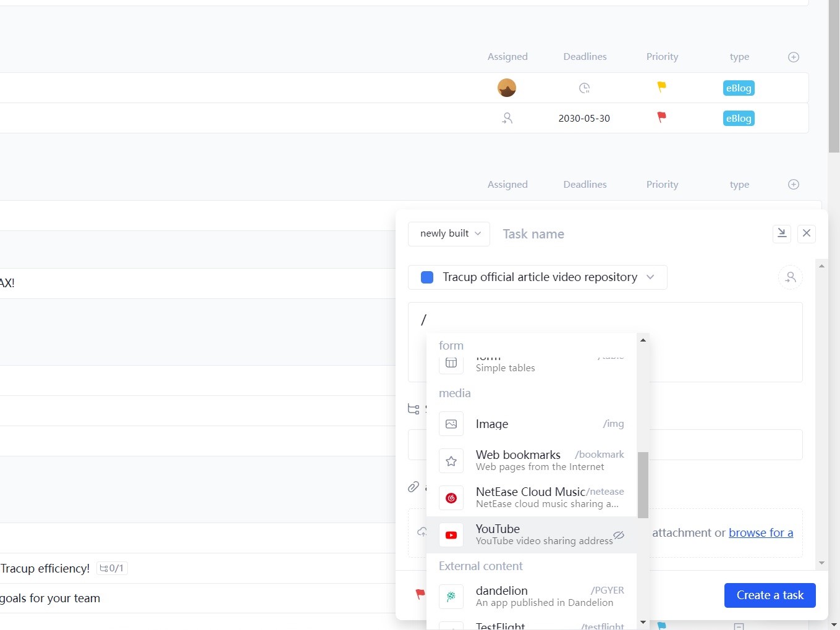The image size is (840, 630).
Task: Click the red priority flag at dialog bottom
Action: [420, 594]
